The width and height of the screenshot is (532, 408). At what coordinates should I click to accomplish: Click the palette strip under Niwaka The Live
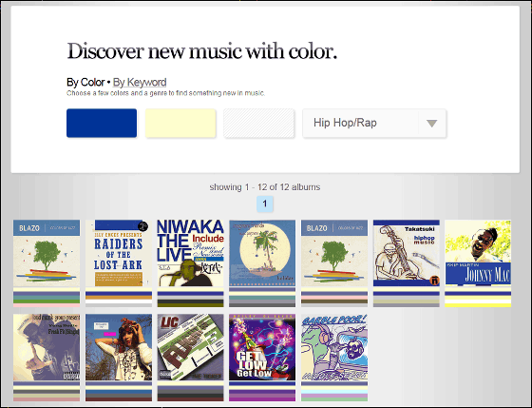coord(191,298)
